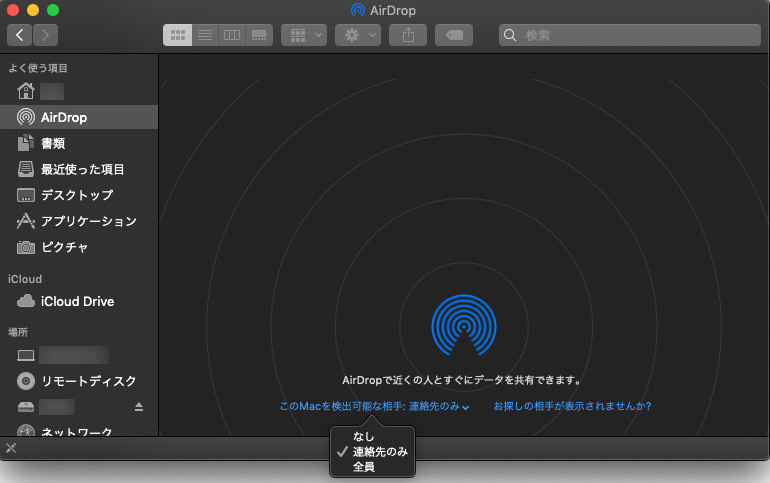Click AirDropで近くの人とすぐにデータを共有できます text
Viewport: 770px width, 483px height.
tap(462, 380)
